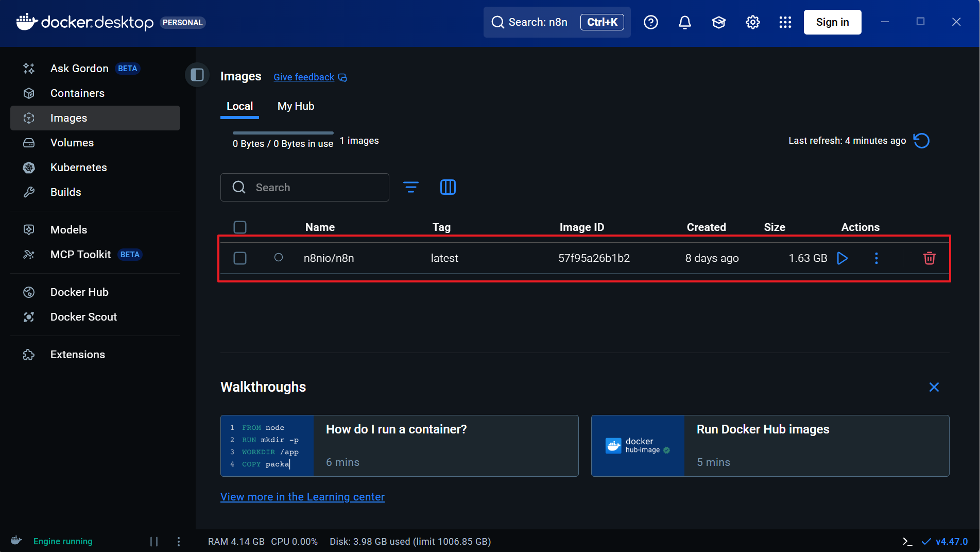The width and height of the screenshot is (980, 552).
Task: Delete the n8nio/n8n image
Action: pos(929,258)
